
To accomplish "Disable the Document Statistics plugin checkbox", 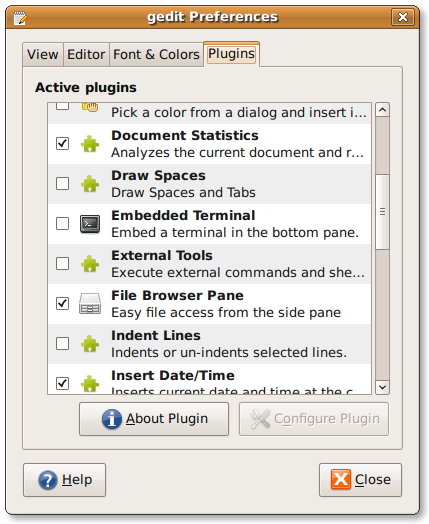I will tap(62, 144).
